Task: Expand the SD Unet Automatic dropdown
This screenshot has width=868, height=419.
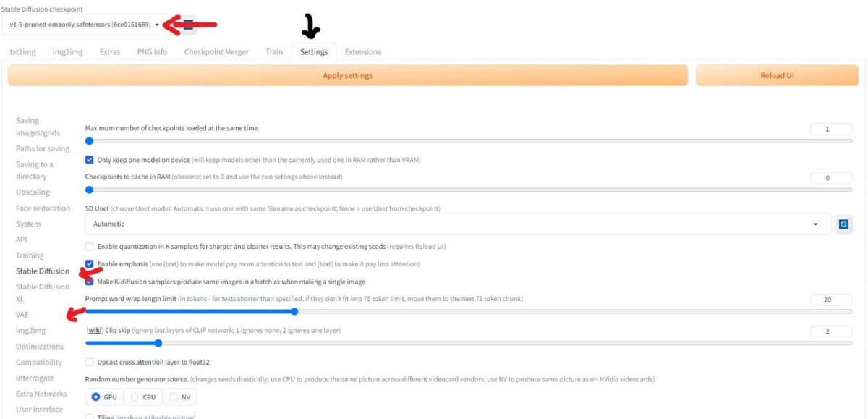Action: pos(457,224)
